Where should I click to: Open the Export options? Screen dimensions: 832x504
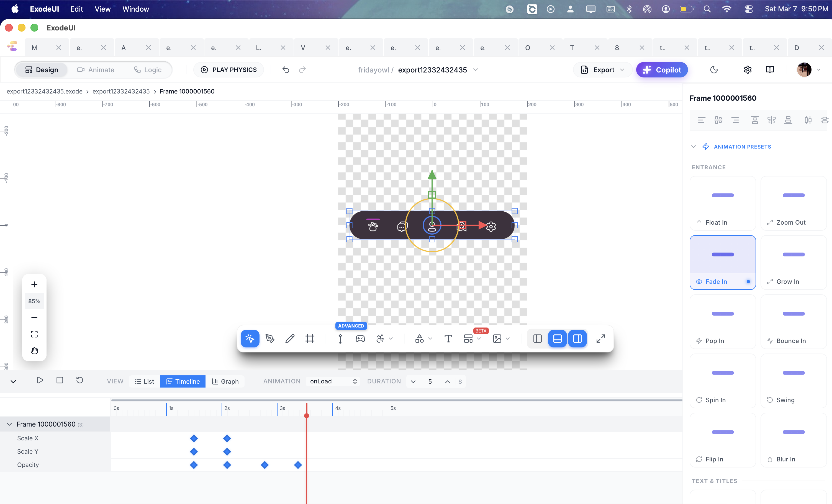pyautogui.click(x=602, y=69)
